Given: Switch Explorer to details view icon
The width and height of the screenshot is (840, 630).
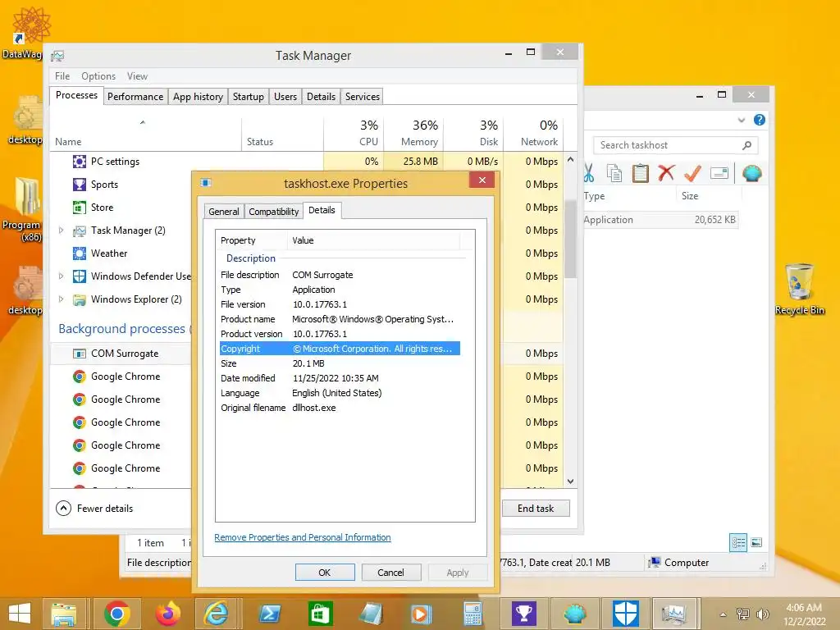Looking at the screenshot, I should pyautogui.click(x=738, y=543).
